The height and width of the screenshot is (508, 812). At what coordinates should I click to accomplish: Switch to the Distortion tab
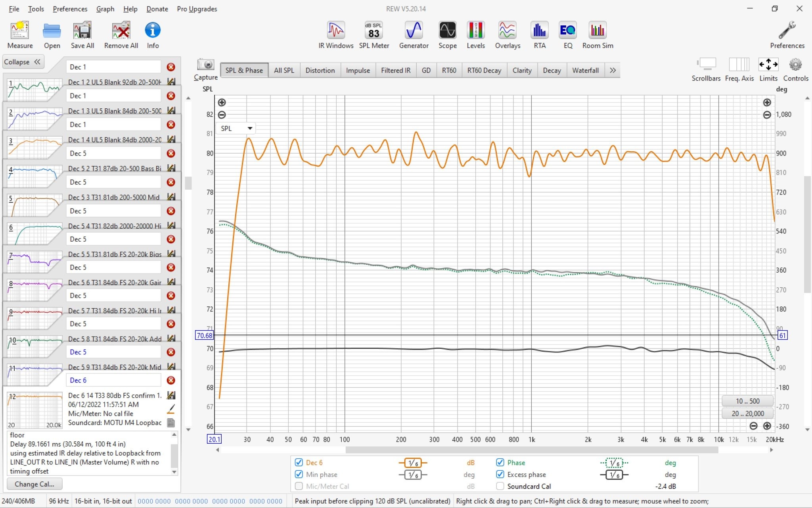pos(320,70)
